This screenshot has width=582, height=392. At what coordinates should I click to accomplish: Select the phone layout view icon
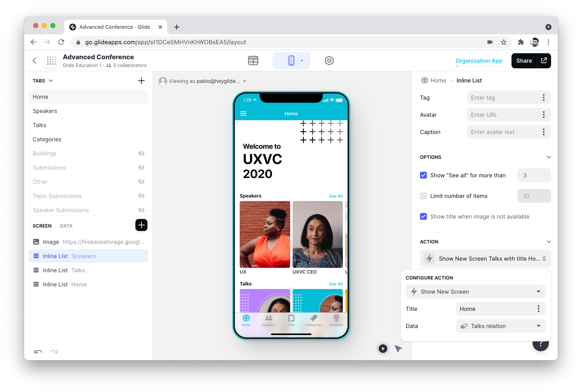coord(291,60)
